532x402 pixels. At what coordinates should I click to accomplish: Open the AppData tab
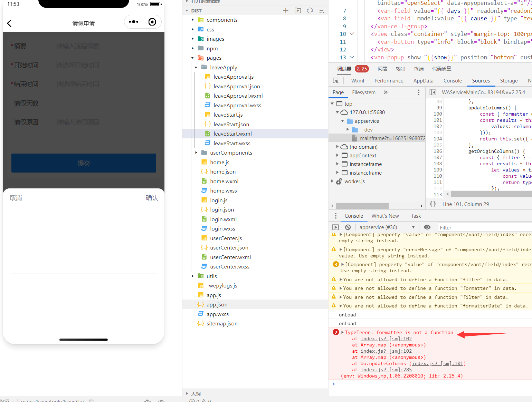(423, 81)
